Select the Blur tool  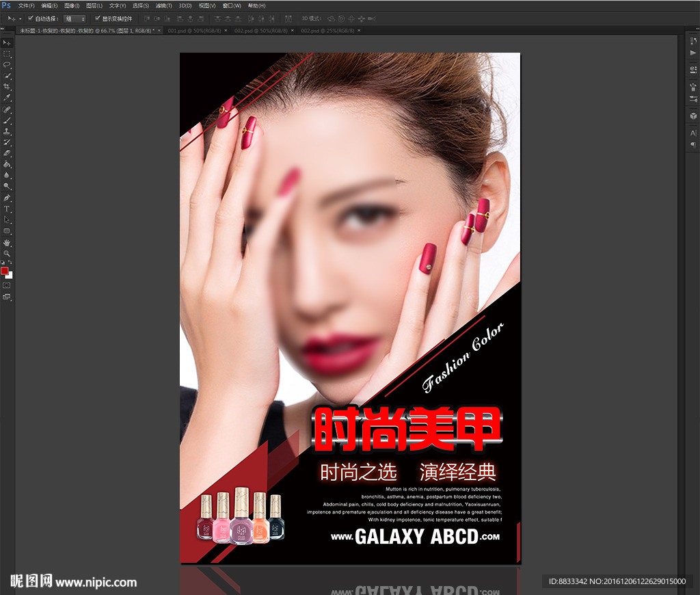tap(7, 175)
